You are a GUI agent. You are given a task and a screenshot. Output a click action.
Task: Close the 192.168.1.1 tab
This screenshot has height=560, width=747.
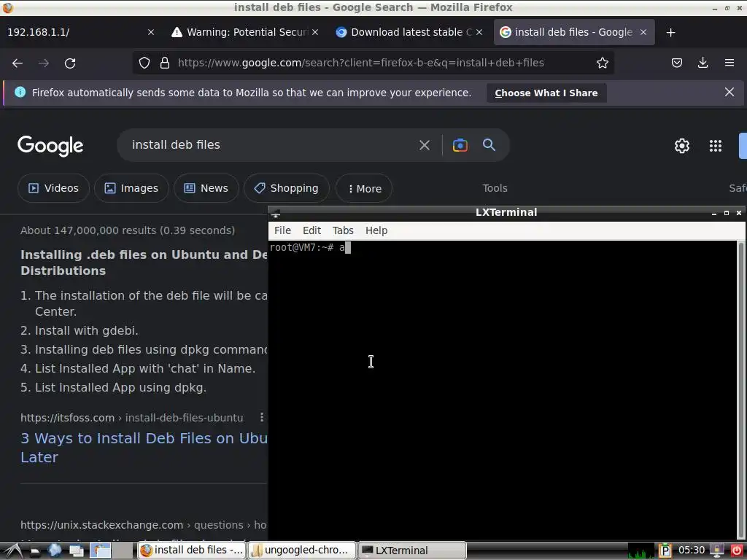[x=151, y=32]
